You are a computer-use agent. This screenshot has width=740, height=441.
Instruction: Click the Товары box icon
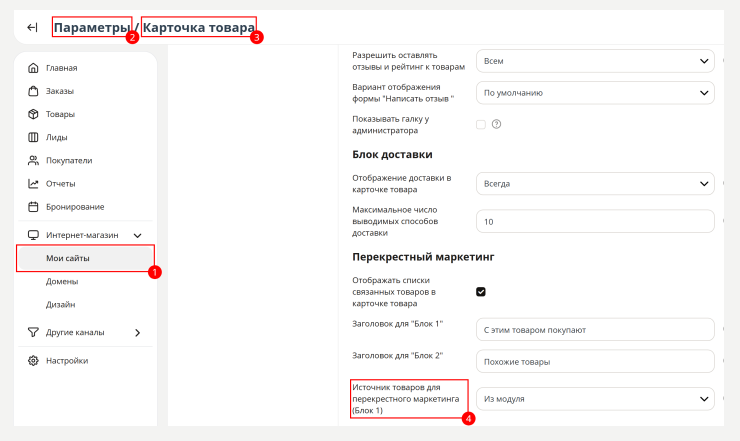[x=33, y=114]
